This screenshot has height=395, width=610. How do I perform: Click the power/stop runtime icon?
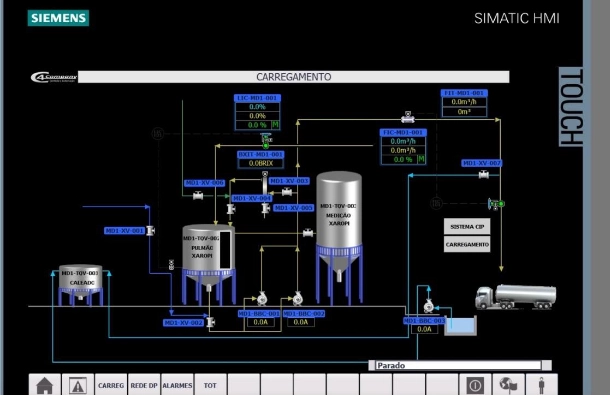475,385
